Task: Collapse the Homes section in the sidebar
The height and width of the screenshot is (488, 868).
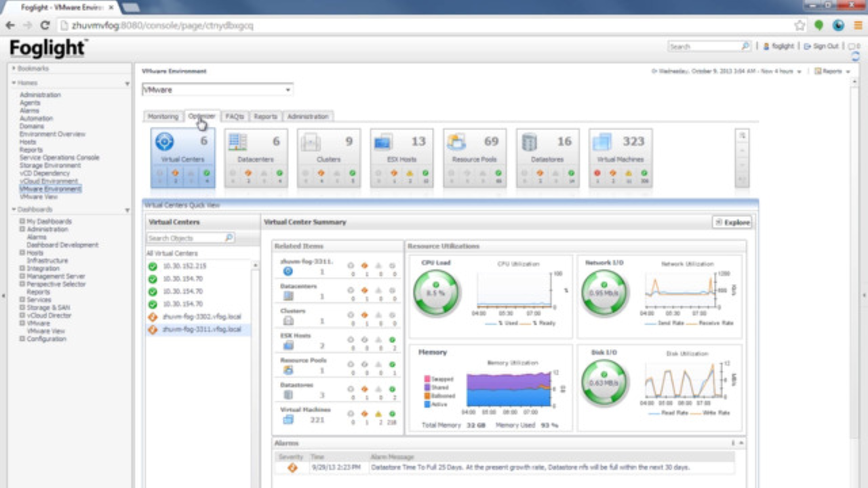Action: [126, 82]
